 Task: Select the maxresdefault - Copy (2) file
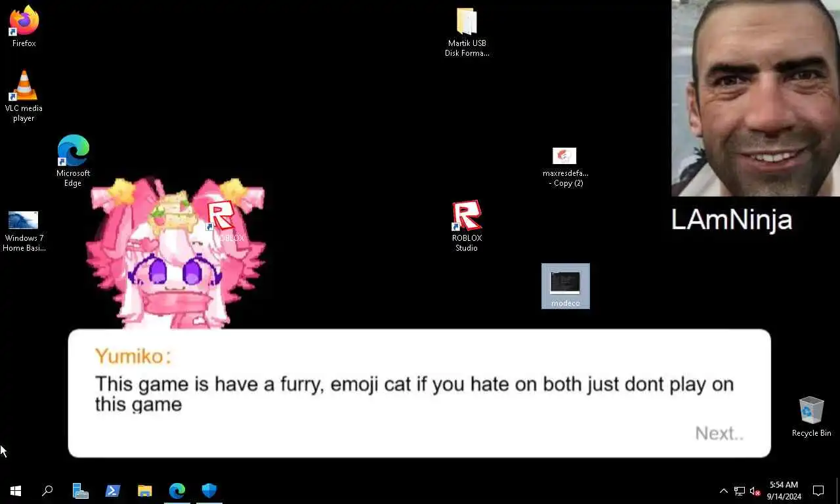point(565,167)
